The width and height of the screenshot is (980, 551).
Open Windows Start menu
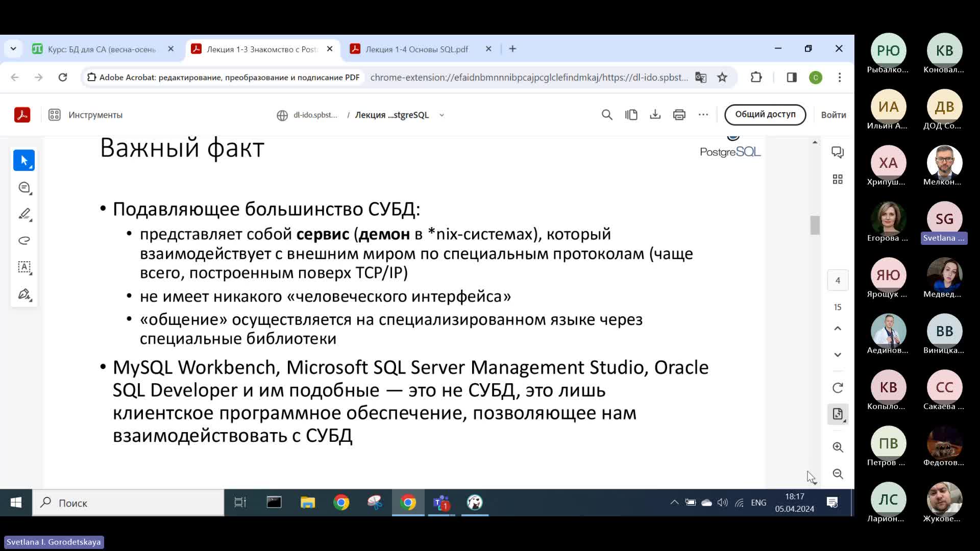[x=16, y=503]
